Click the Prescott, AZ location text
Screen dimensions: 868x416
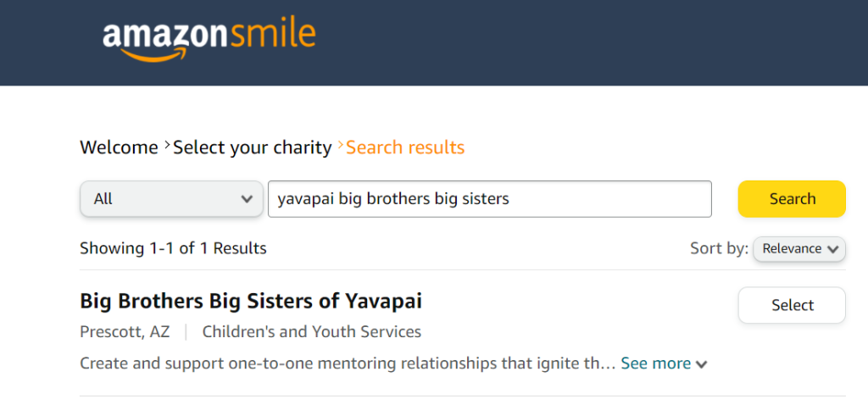click(125, 331)
